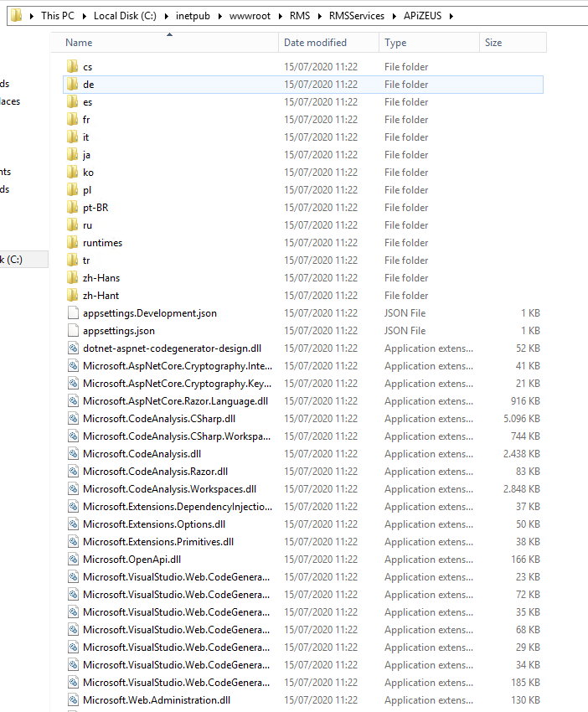The height and width of the screenshot is (712, 588).
Task: Click the dotnet-aspnet-codegenerator-design.dll file icon
Action: click(73, 348)
